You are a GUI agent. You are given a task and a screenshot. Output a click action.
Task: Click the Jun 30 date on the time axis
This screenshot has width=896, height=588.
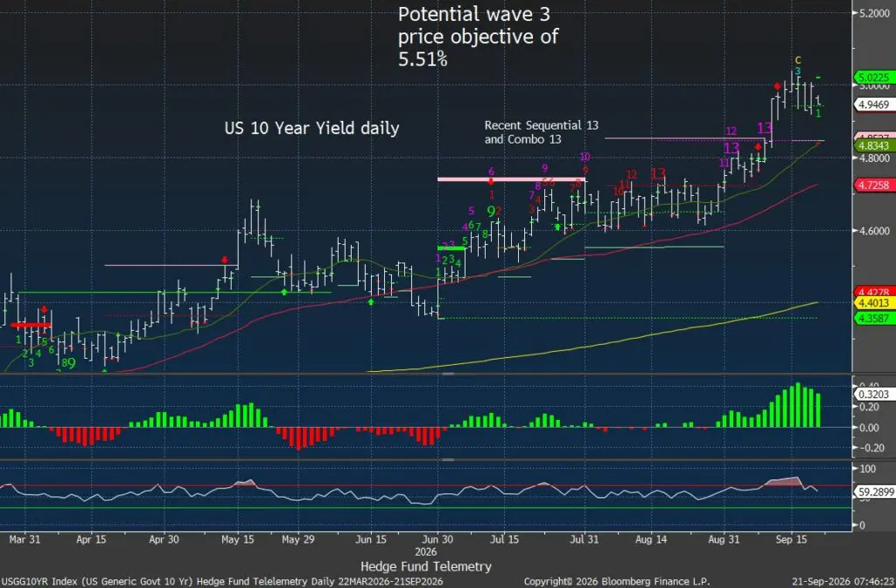click(x=437, y=539)
